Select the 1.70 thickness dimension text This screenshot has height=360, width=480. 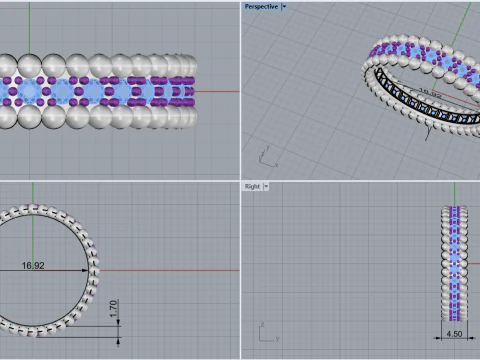(114, 309)
